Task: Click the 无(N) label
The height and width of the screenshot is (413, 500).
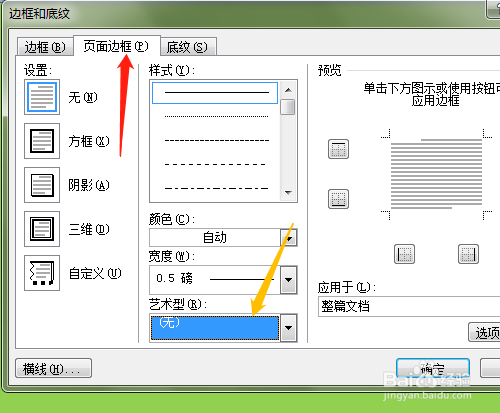Action: pyautogui.click(x=83, y=98)
